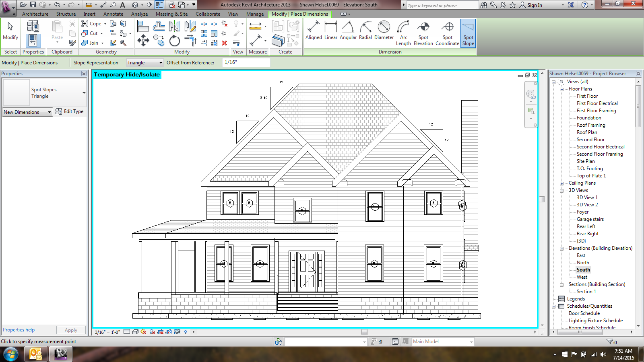Open the Structure ribbon tab
This screenshot has height=362, width=644.
[x=66, y=14]
